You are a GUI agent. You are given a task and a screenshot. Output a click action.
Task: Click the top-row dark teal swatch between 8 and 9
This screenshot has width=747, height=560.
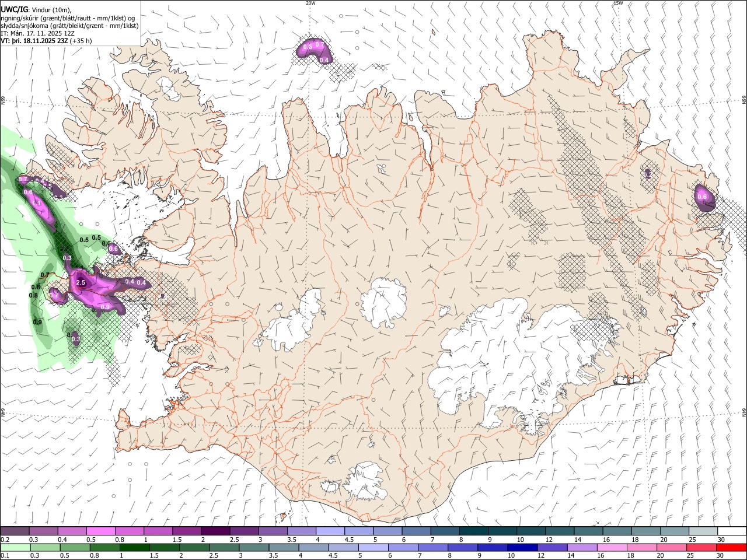point(473,531)
